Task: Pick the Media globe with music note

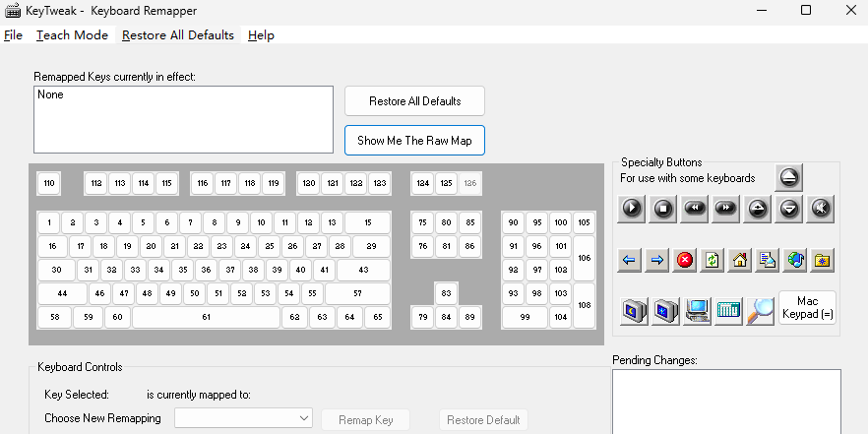Action: coord(795,260)
